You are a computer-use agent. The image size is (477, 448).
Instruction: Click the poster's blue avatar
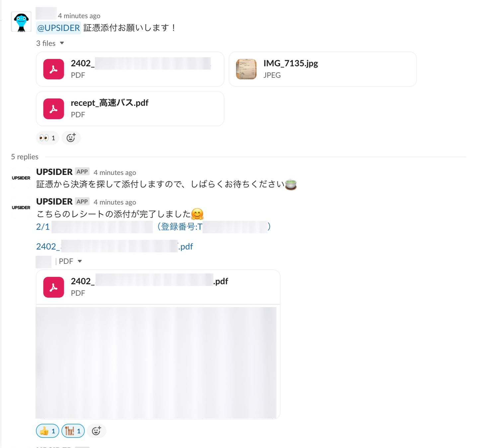(21, 22)
